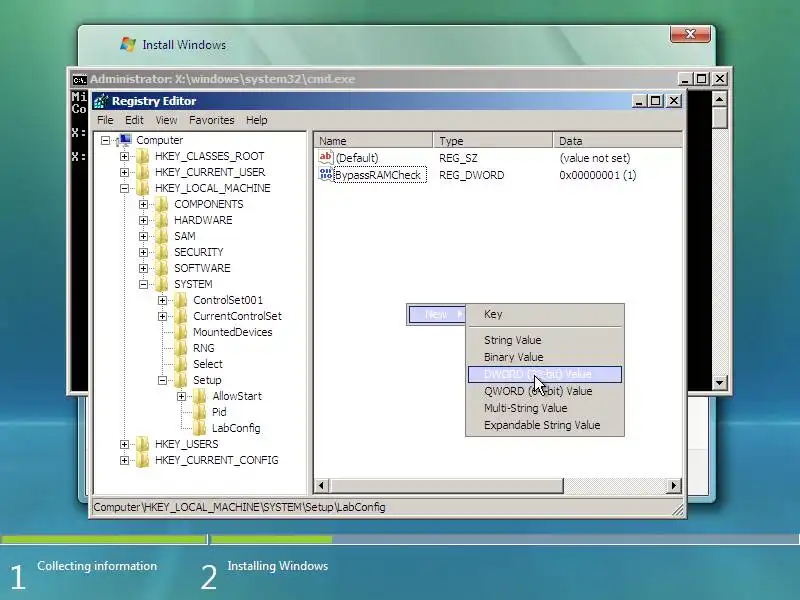Expand the AllowStart key
Image resolution: width=800 pixels, height=600 pixels.
click(x=181, y=396)
